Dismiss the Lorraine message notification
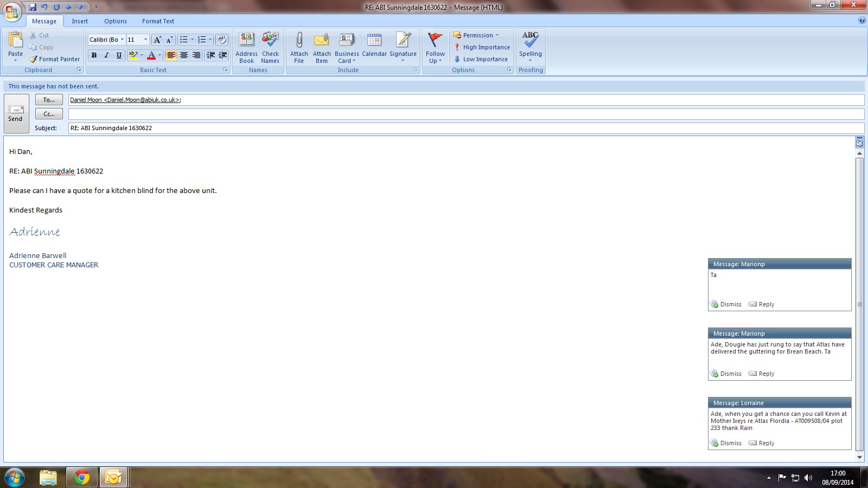Image resolution: width=868 pixels, height=488 pixels. coord(726,443)
